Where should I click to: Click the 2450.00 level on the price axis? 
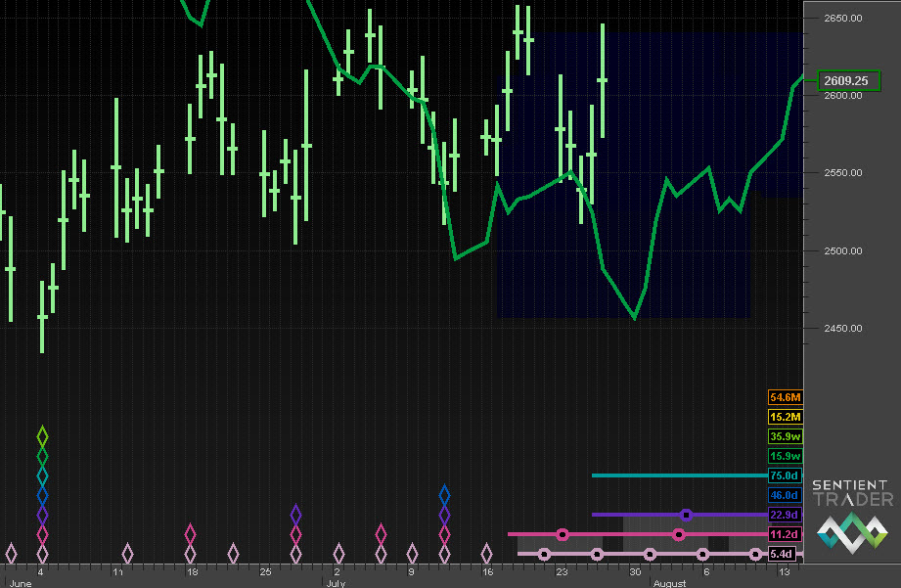point(843,329)
